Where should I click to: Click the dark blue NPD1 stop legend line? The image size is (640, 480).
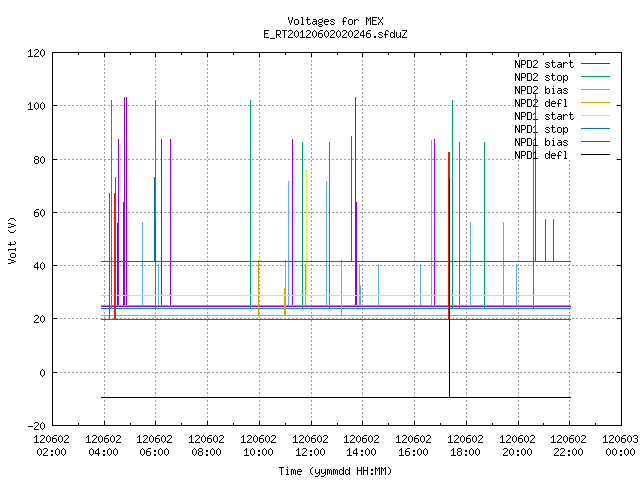tap(595, 129)
